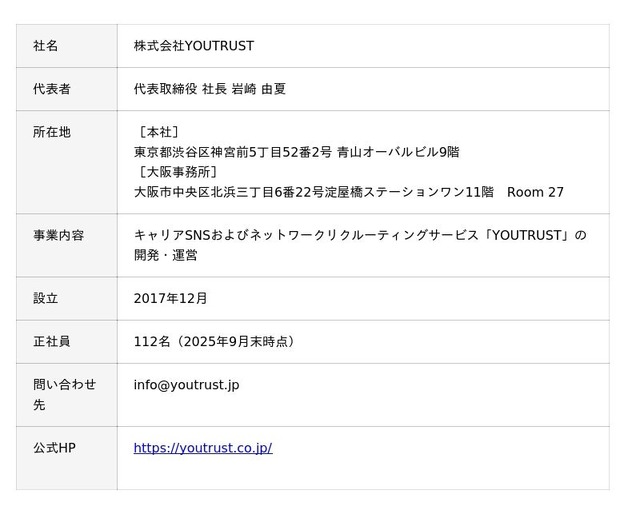
Task: Click the 事業内容 row label
Action: [58, 236]
